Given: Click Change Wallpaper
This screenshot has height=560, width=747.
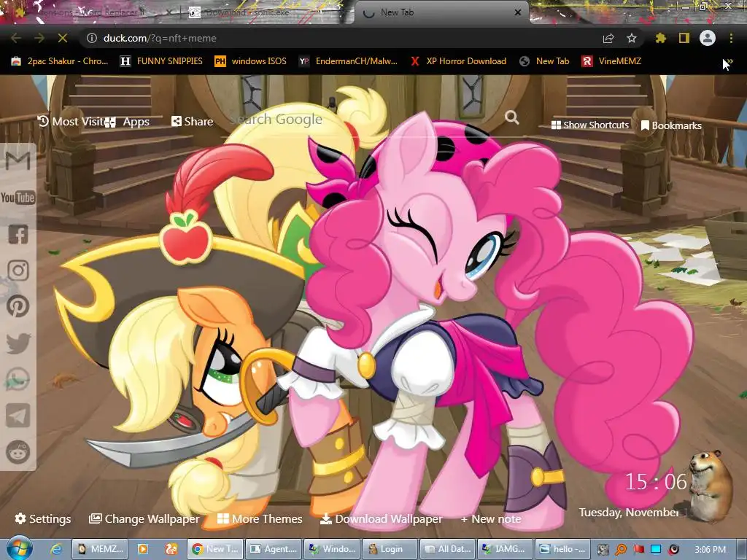Looking at the screenshot, I should click(144, 518).
